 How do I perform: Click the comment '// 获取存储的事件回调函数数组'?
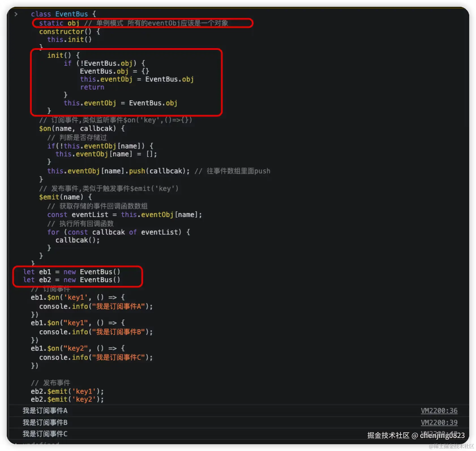tap(97, 206)
